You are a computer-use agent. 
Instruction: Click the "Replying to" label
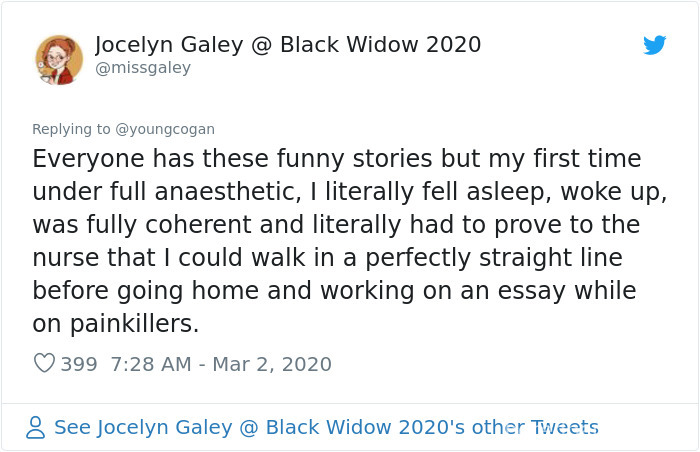tap(71, 129)
